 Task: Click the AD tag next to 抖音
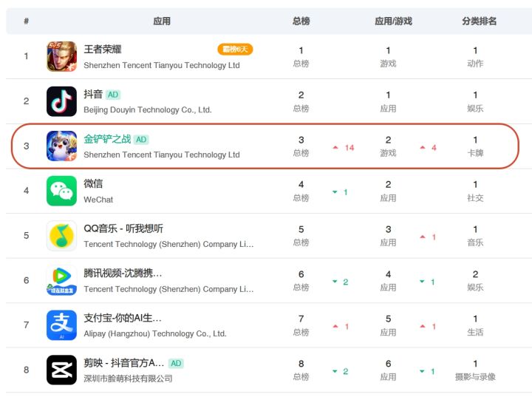coord(113,95)
